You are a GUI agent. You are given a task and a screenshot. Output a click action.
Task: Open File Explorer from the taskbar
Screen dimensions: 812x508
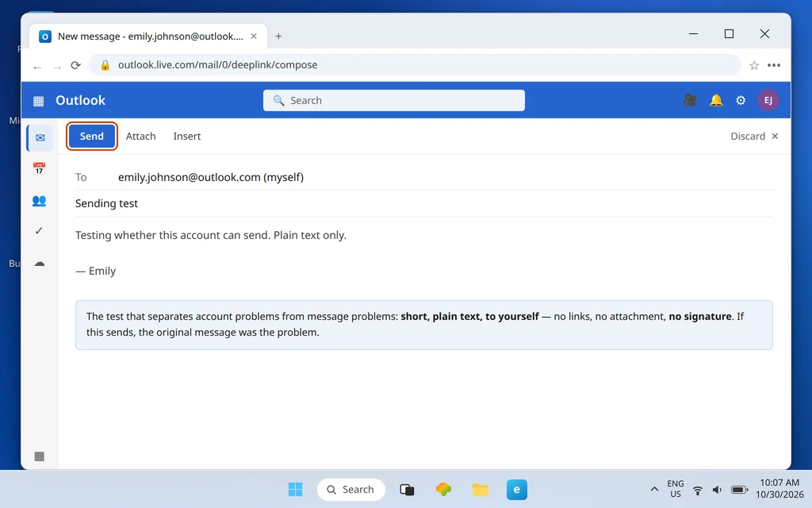pyautogui.click(x=480, y=489)
